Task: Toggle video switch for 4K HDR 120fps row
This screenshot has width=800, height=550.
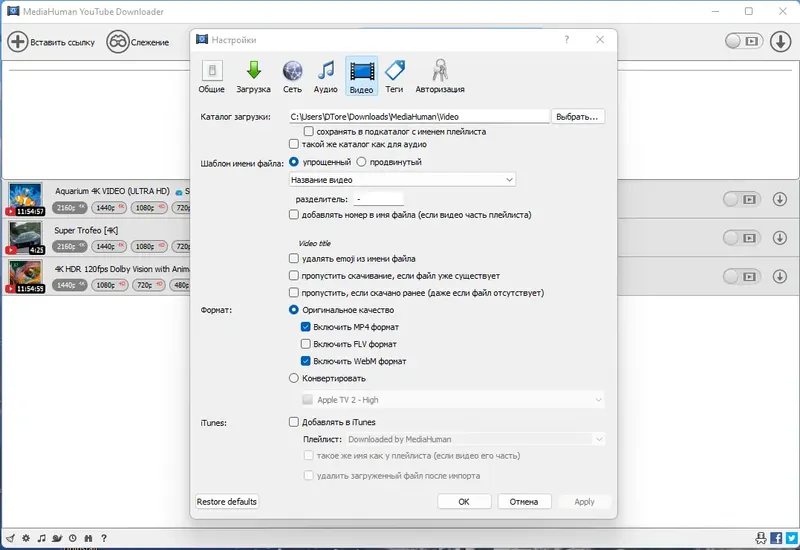Action: coord(742,277)
